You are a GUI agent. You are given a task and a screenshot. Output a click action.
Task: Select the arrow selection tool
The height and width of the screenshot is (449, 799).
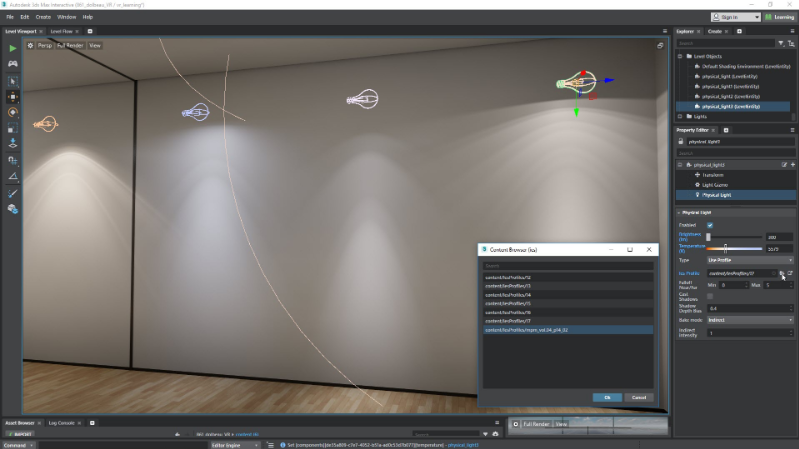(12, 80)
